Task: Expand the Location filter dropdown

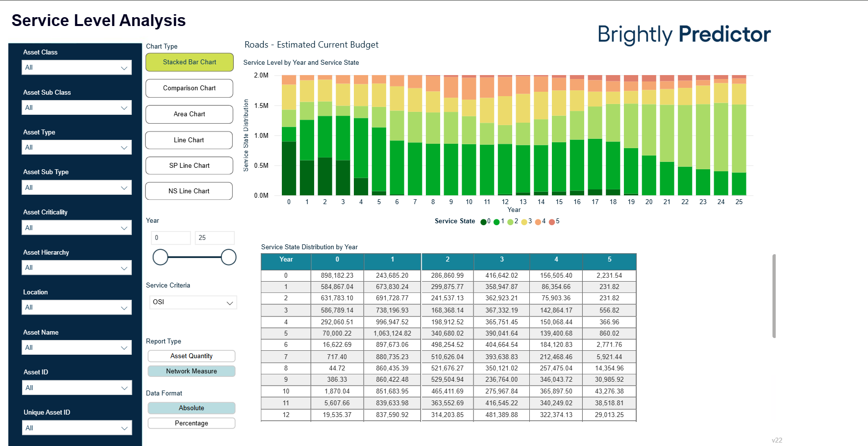Action: click(76, 308)
